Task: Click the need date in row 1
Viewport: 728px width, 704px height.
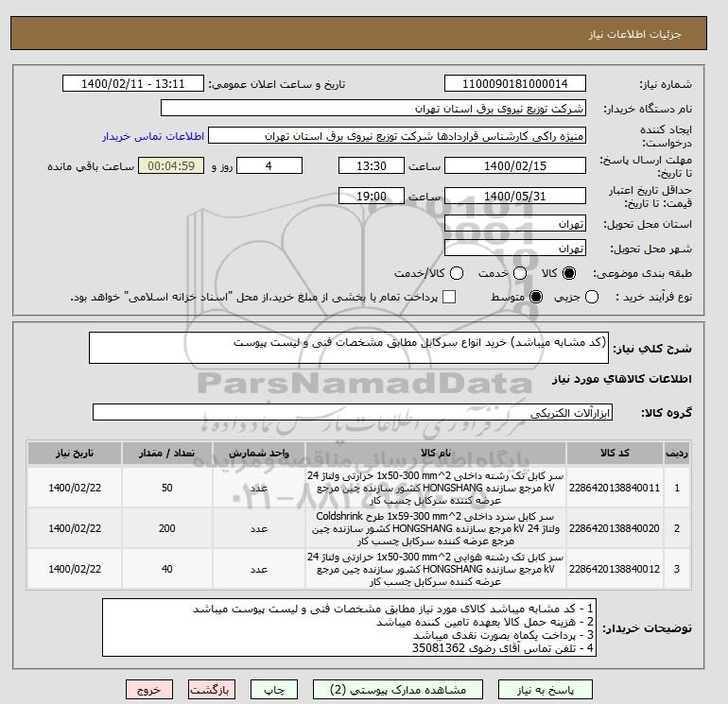Action: click(75, 488)
